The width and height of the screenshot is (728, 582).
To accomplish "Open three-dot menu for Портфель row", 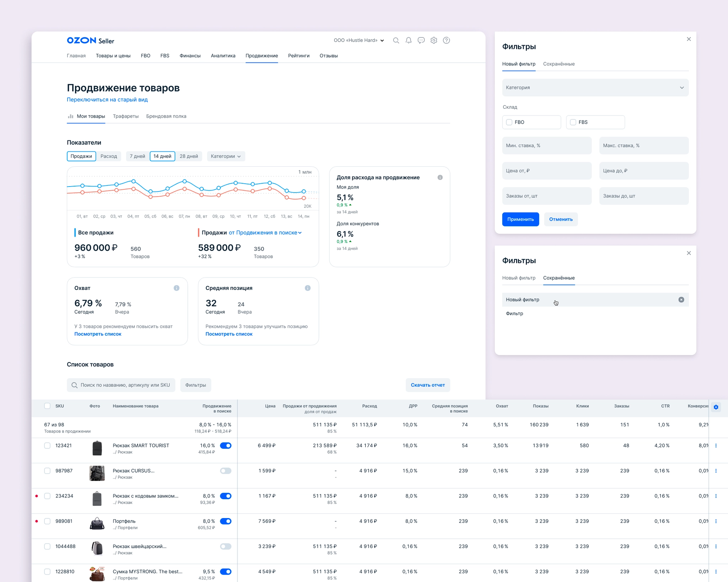I will click(716, 521).
